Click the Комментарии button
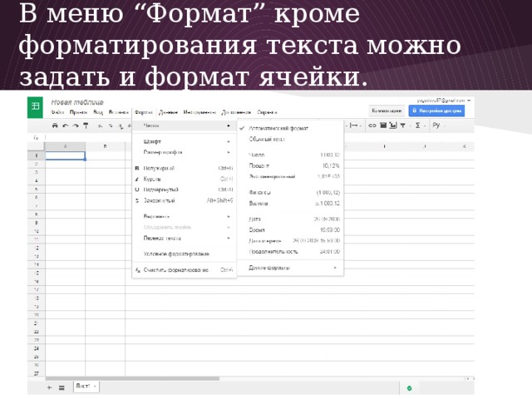Screen dimensions: 532x399 click(x=387, y=111)
